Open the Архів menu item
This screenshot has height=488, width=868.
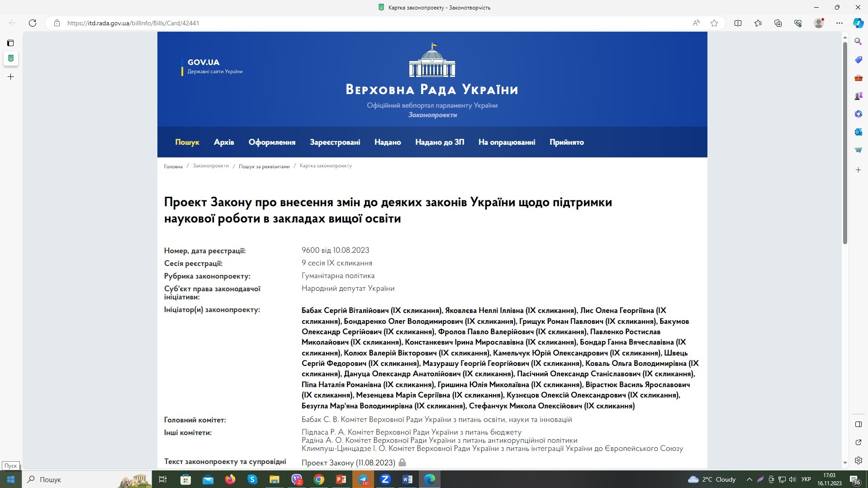click(224, 142)
